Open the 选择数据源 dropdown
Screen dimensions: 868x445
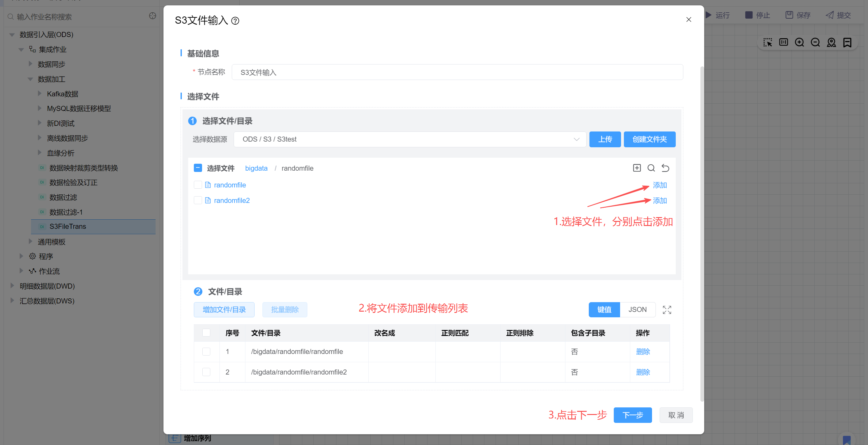click(409, 139)
